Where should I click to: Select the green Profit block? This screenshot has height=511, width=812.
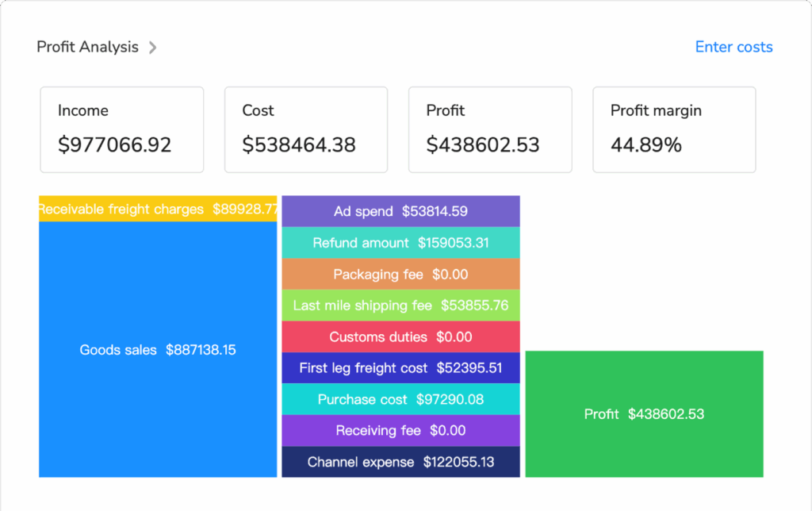tap(644, 414)
